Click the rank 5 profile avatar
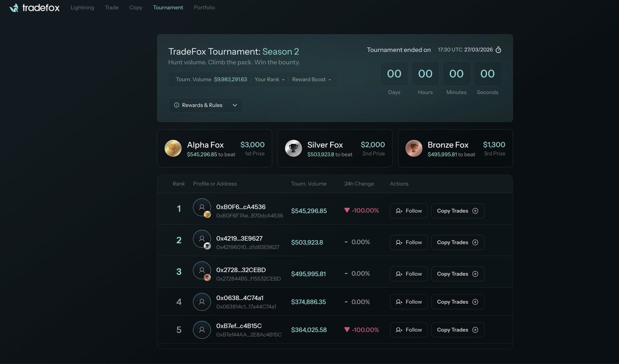This screenshot has height=364, width=619. (x=202, y=330)
